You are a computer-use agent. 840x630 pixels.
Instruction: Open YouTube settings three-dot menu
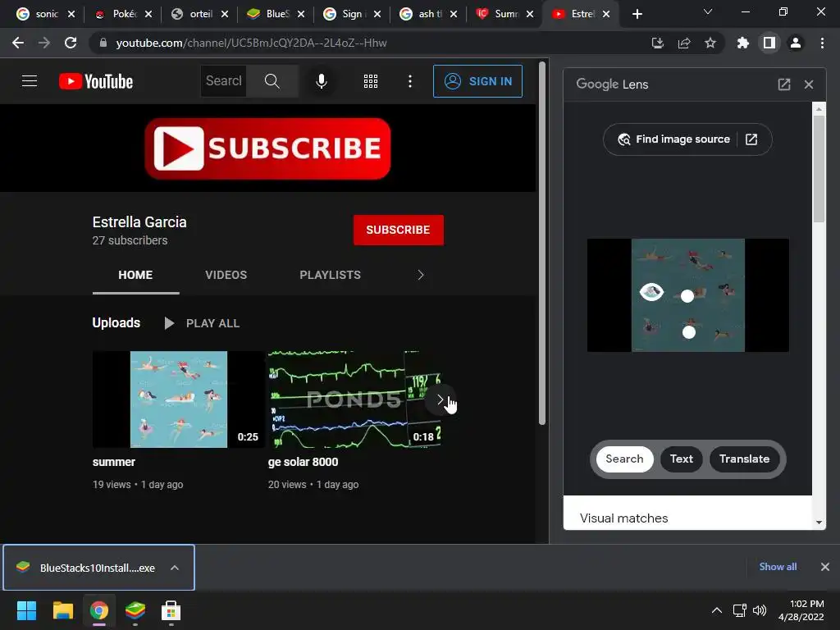[410, 81]
